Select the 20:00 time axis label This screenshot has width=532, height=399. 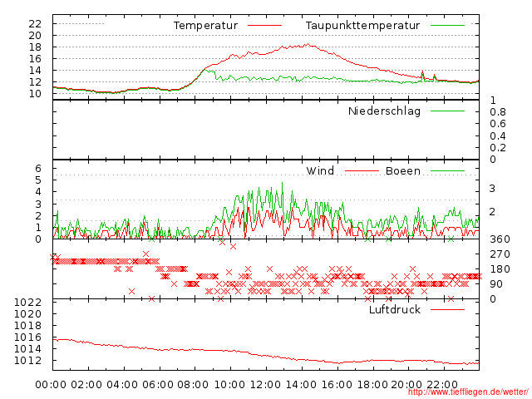coord(406,385)
